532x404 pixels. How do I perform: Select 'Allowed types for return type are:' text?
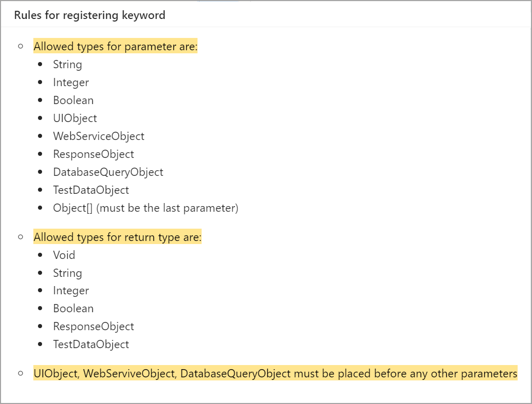(x=117, y=237)
